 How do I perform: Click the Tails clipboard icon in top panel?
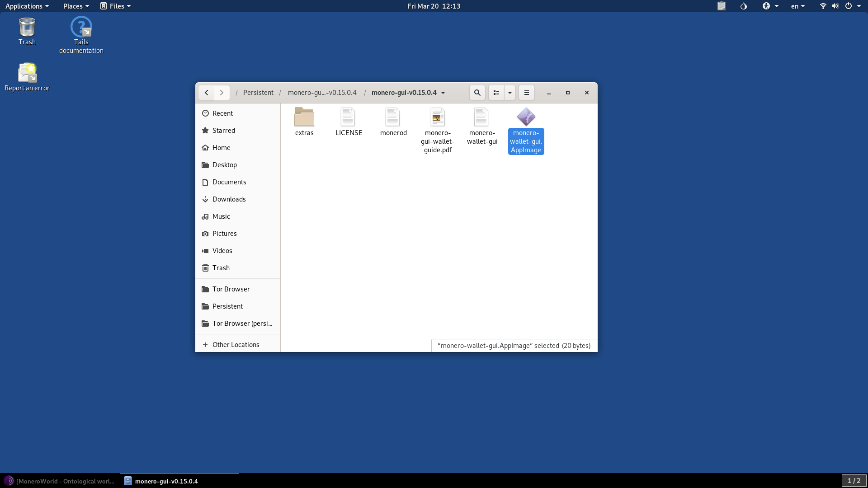pos(721,6)
